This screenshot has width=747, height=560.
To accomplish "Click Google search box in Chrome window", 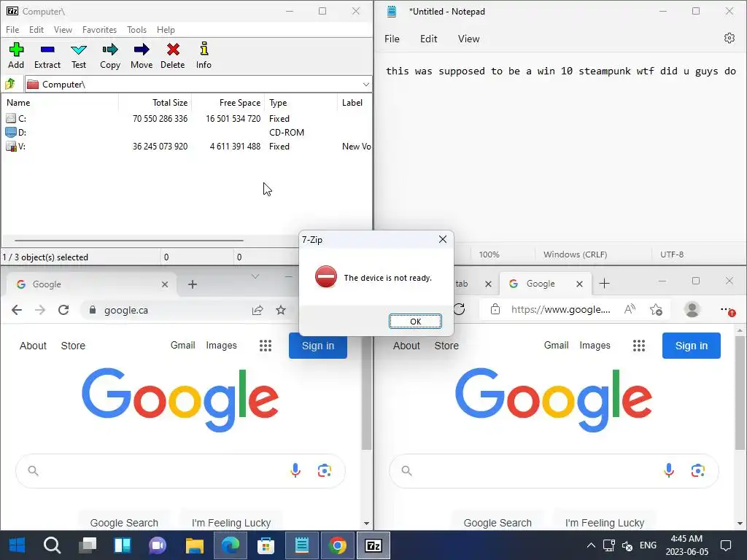I will coord(180,470).
